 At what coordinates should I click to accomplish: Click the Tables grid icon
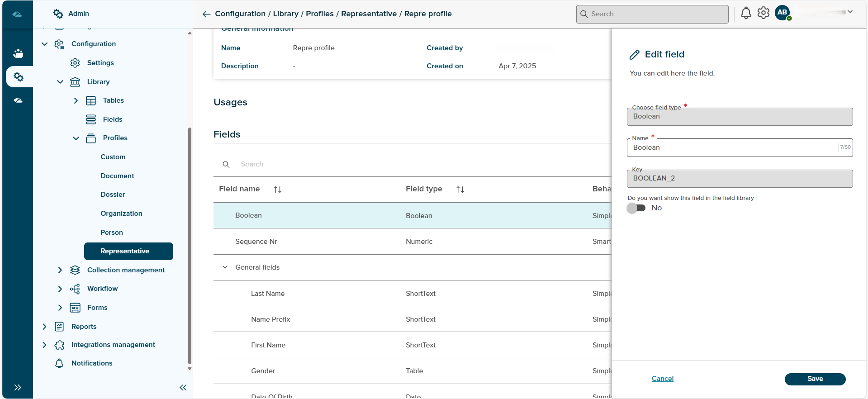pyautogui.click(x=91, y=100)
